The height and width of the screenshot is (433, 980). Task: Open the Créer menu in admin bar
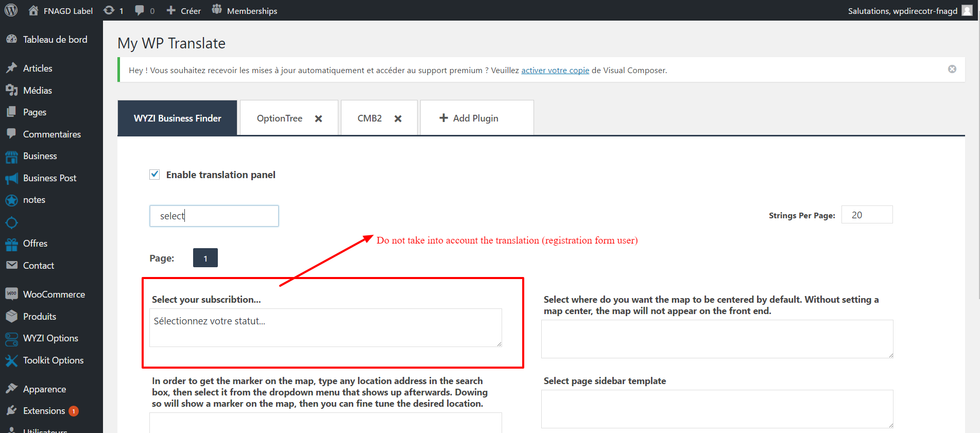(x=184, y=11)
